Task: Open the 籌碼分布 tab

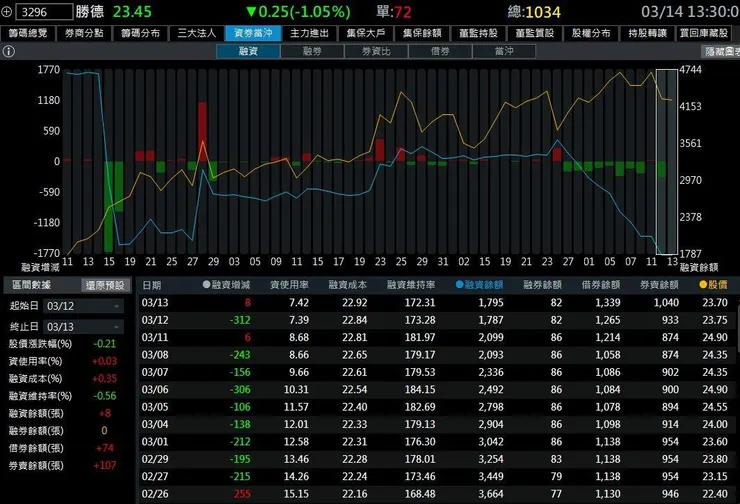Action: [141, 33]
